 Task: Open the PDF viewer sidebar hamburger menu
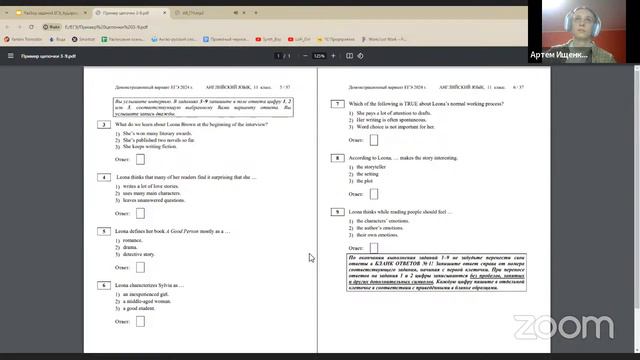pos(11,56)
